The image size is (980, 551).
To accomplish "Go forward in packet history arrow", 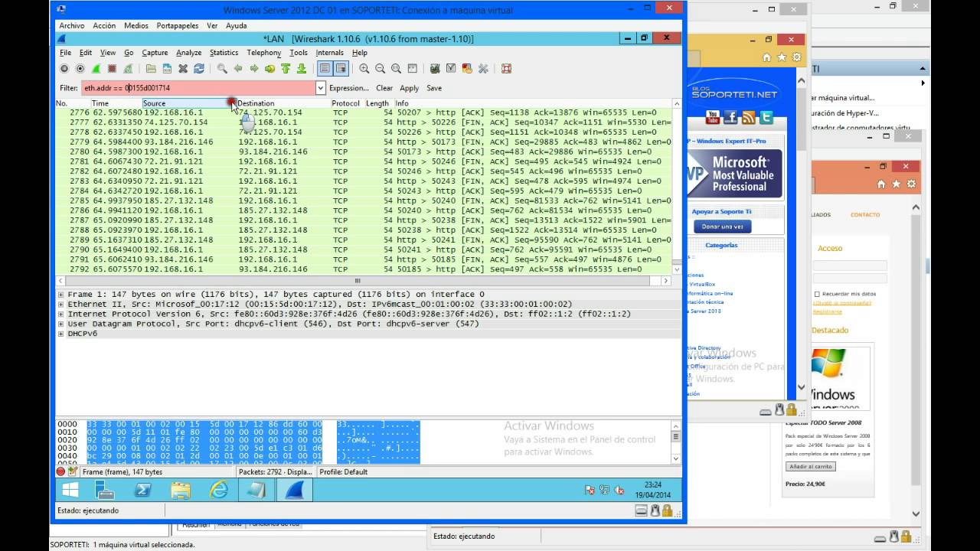I will click(254, 68).
